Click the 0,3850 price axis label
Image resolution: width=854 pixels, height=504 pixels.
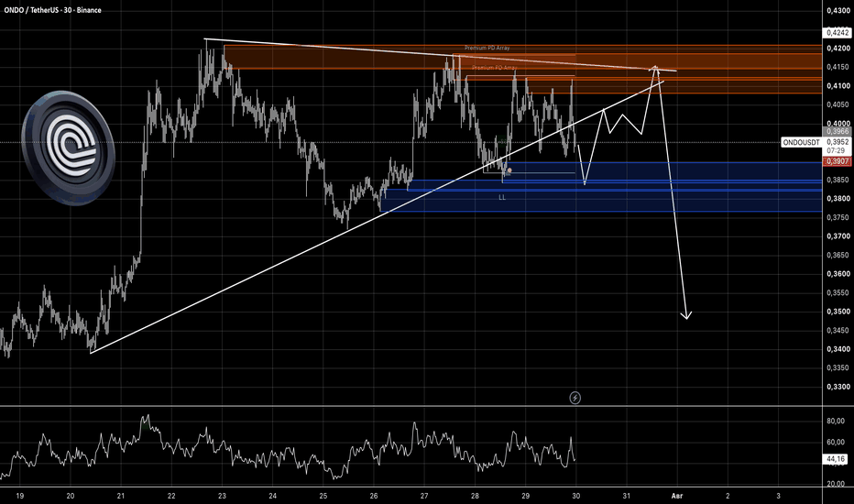tap(838, 180)
